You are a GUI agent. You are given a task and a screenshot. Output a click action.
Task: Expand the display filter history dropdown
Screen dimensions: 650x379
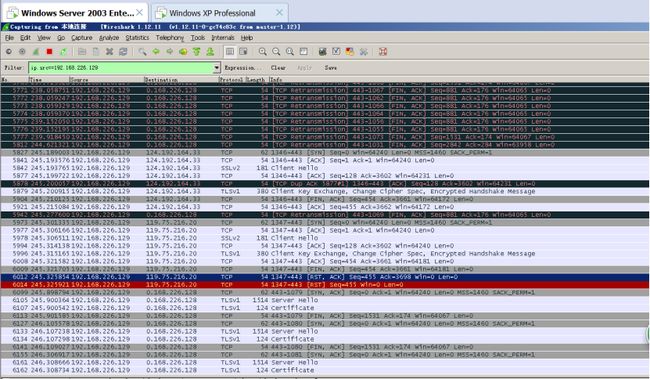[x=216, y=68]
